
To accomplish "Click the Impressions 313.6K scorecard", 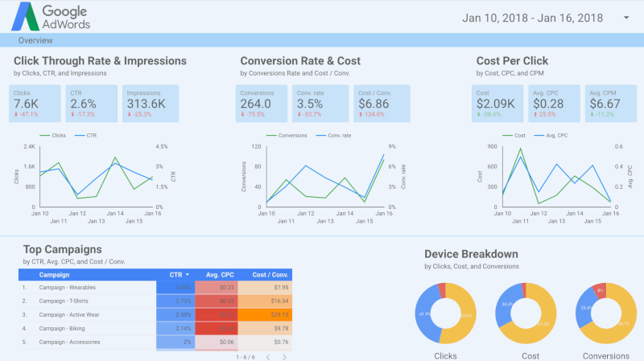I will click(148, 104).
